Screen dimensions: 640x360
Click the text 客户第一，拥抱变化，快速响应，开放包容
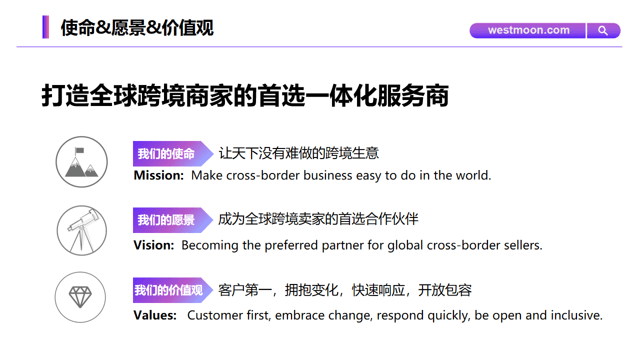pos(345,290)
